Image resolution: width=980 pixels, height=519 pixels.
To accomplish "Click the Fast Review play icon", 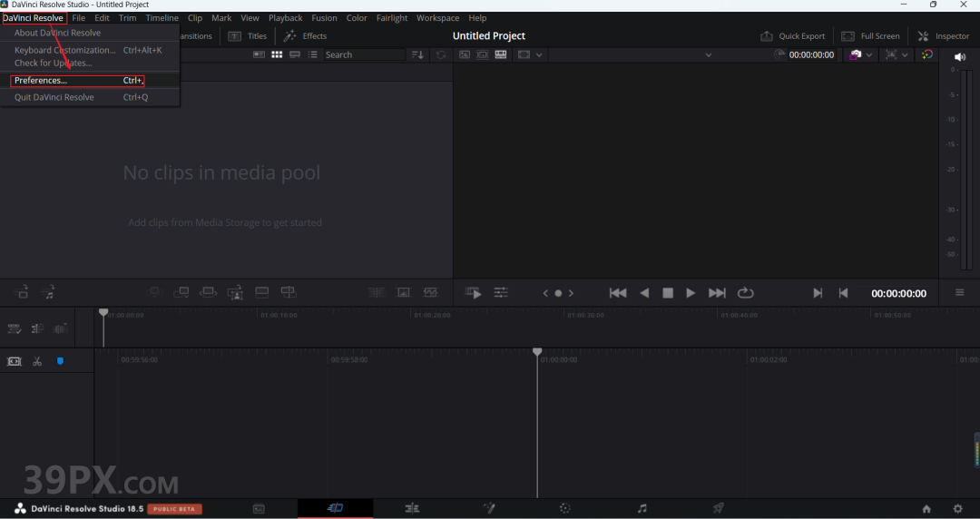I will tap(473, 293).
